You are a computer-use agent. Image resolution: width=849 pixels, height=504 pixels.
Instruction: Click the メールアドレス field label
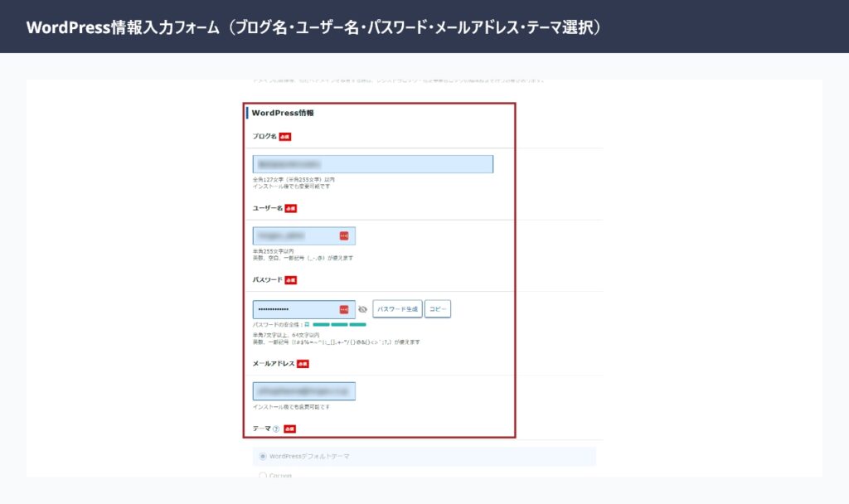pyautogui.click(x=274, y=363)
